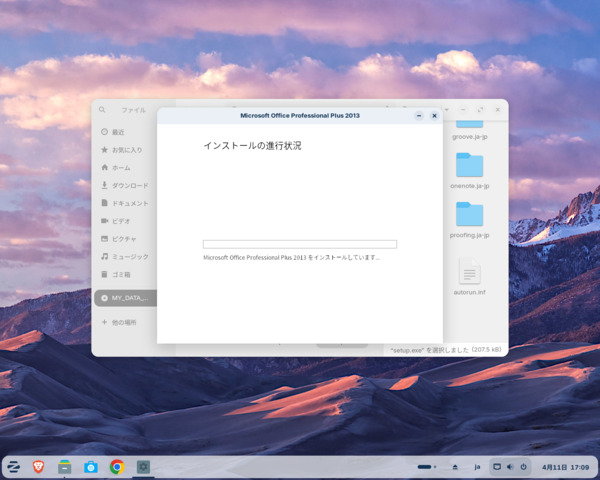This screenshot has width=600, height=480.
Task: Select the MY_DATA disc in the Files sidebar
Action: [126, 298]
